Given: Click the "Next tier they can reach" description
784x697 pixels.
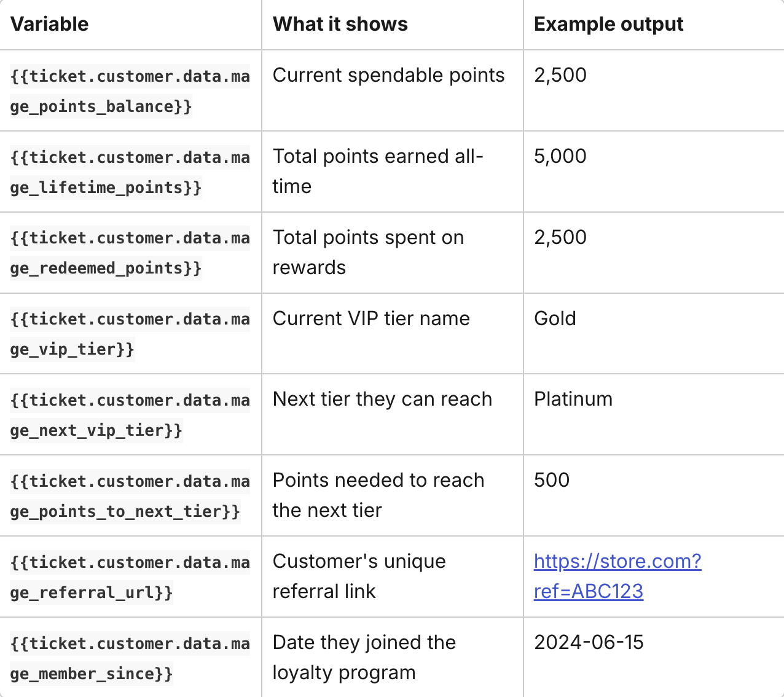Looking at the screenshot, I should (382, 400).
